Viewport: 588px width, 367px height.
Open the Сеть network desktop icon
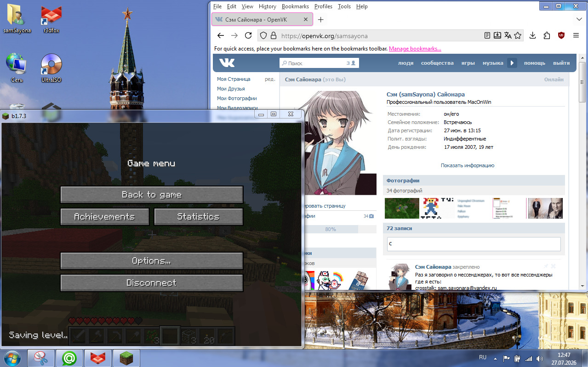coord(17,68)
